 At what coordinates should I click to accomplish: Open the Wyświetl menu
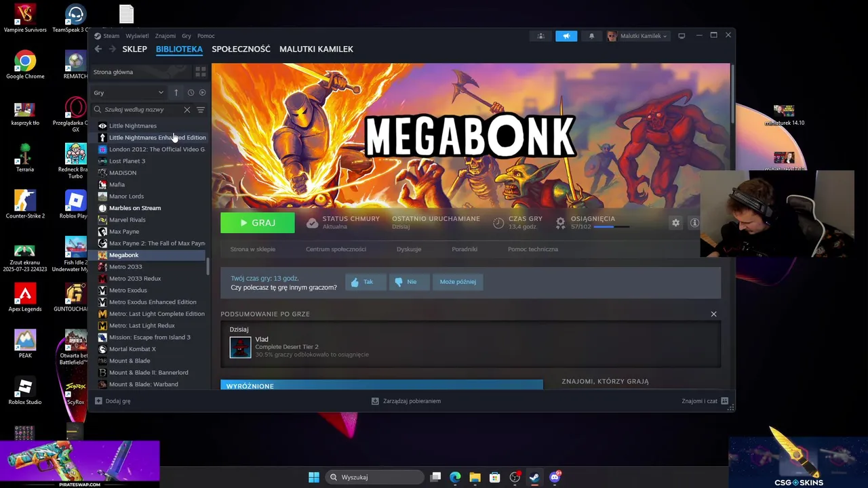click(137, 36)
